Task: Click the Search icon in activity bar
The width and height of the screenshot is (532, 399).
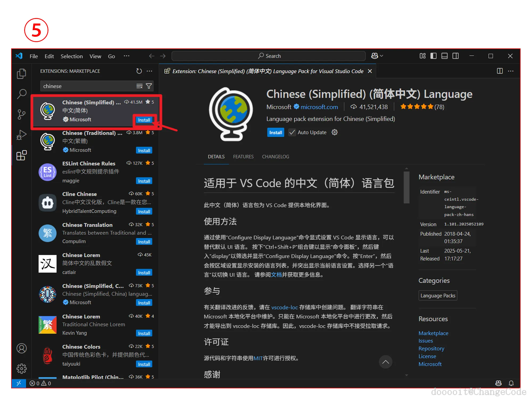Action: pyautogui.click(x=21, y=94)
